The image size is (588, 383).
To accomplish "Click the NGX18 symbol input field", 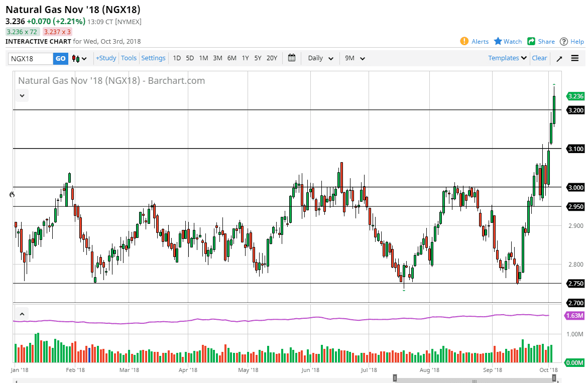I will click(31, 58).
